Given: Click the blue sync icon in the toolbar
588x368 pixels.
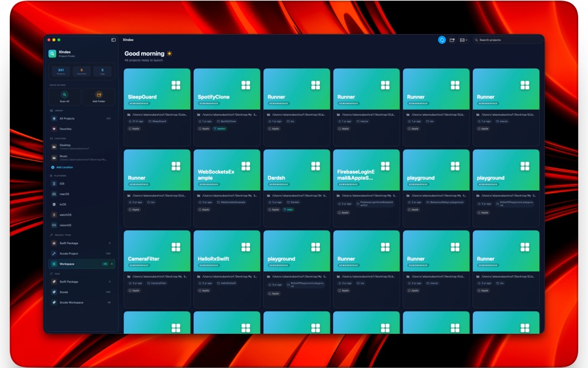Looking at the screenshot, I should click(442, 40).
